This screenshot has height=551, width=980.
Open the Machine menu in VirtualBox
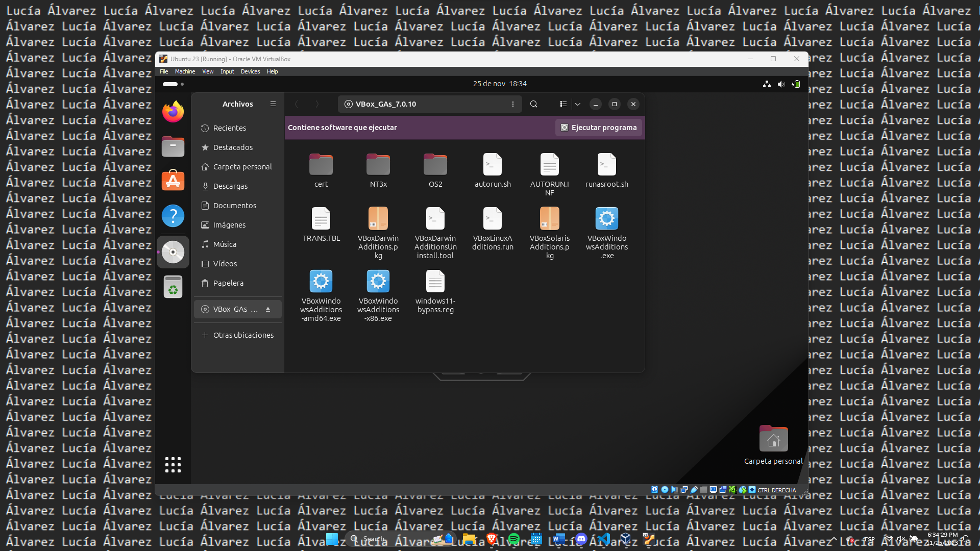pos(185,71)
